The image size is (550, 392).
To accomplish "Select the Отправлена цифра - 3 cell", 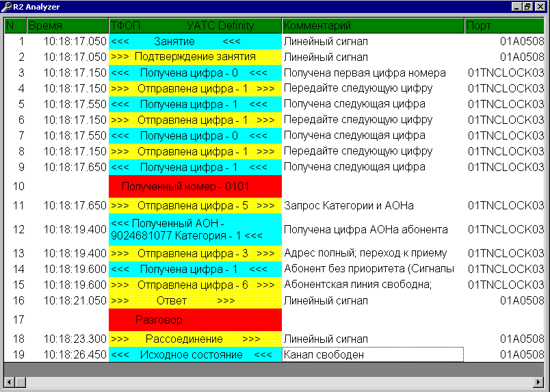I will [x=196, y=253].
